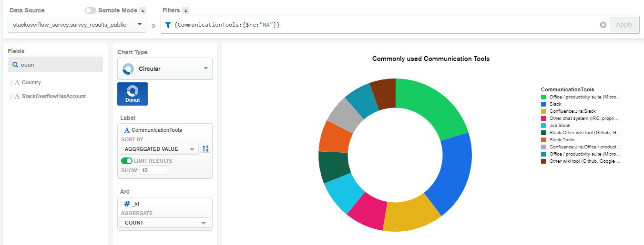
Task: Expand the Chart Type Circular dropdown
Action: click(165, 69)
